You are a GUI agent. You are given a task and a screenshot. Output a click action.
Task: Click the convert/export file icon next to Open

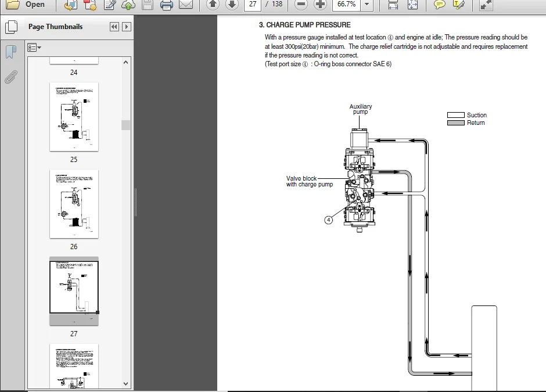coord(71,5)
